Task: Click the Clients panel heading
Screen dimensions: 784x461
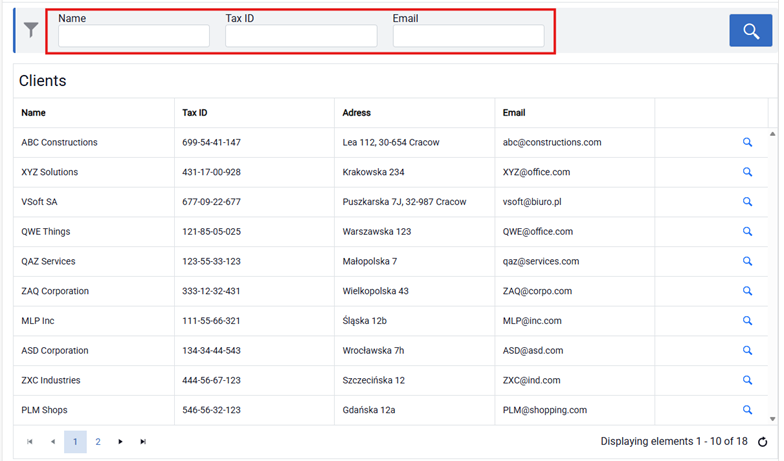Action: tap(42, 80)
